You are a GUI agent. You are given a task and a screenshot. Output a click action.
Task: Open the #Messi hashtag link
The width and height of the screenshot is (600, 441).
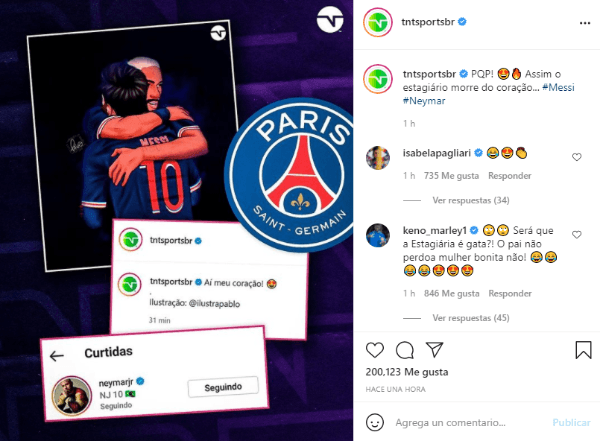(558, 87)
